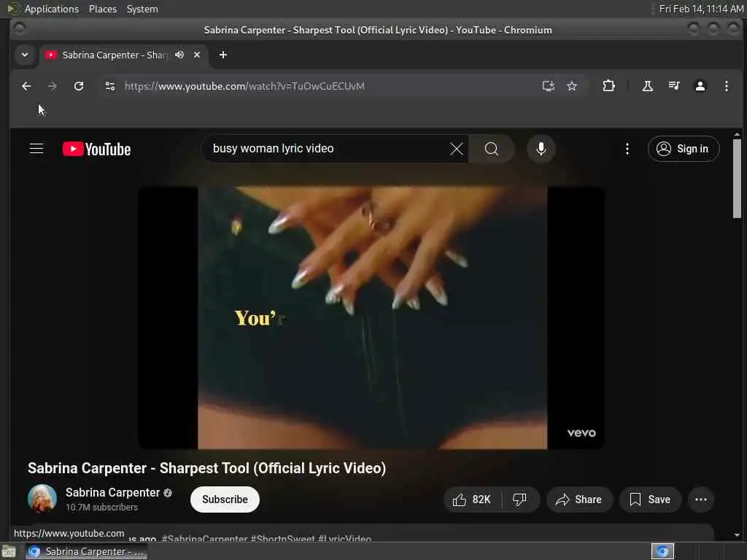This screenshot has height=560, width=747.
Task: Save the video to a playlist
Action: click(650, 499)
